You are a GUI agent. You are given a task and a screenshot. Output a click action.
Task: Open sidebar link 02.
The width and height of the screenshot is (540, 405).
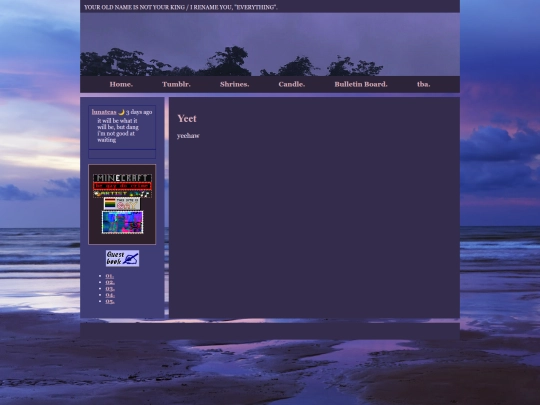[x=110, y=282]
